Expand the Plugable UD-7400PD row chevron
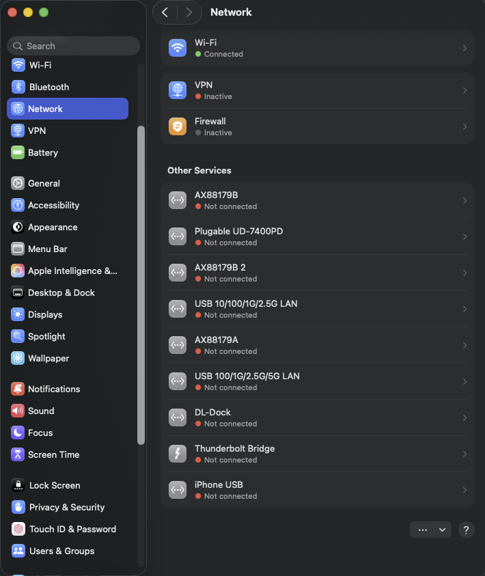The height and width of the screenshot is (576, 485). point(465,237)
